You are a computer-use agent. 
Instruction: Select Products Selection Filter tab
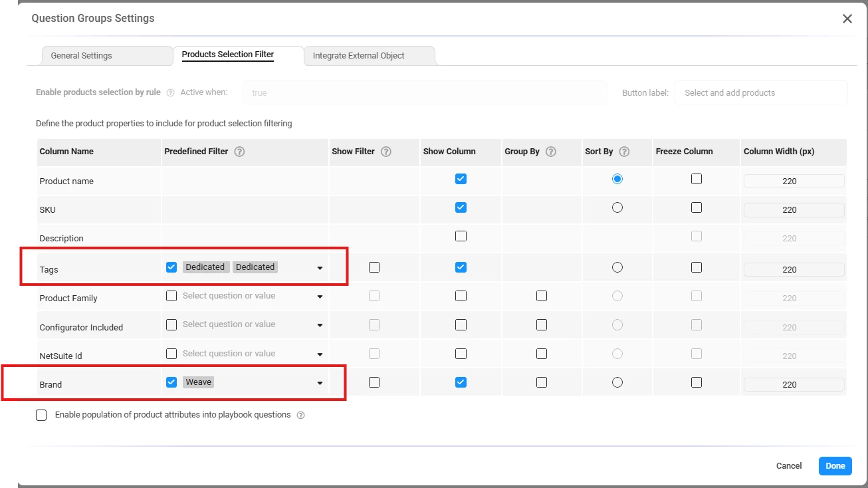coord(228,55)
